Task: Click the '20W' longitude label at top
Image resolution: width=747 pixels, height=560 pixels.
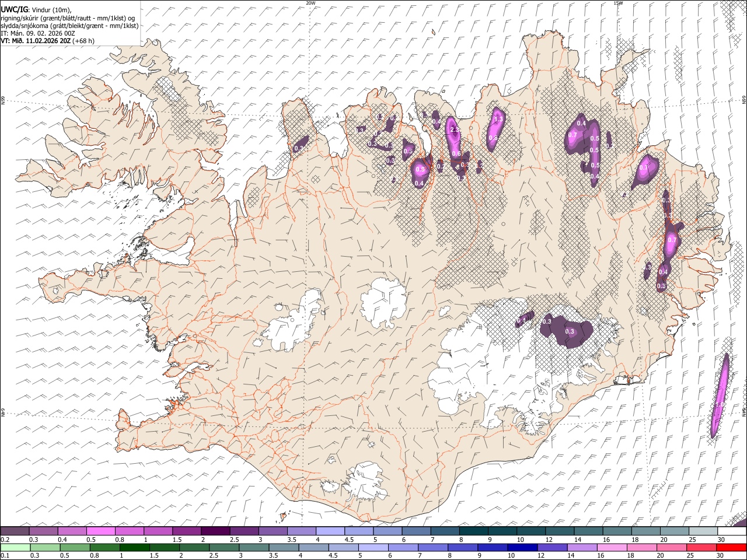Action: click(x=310, y=3)
